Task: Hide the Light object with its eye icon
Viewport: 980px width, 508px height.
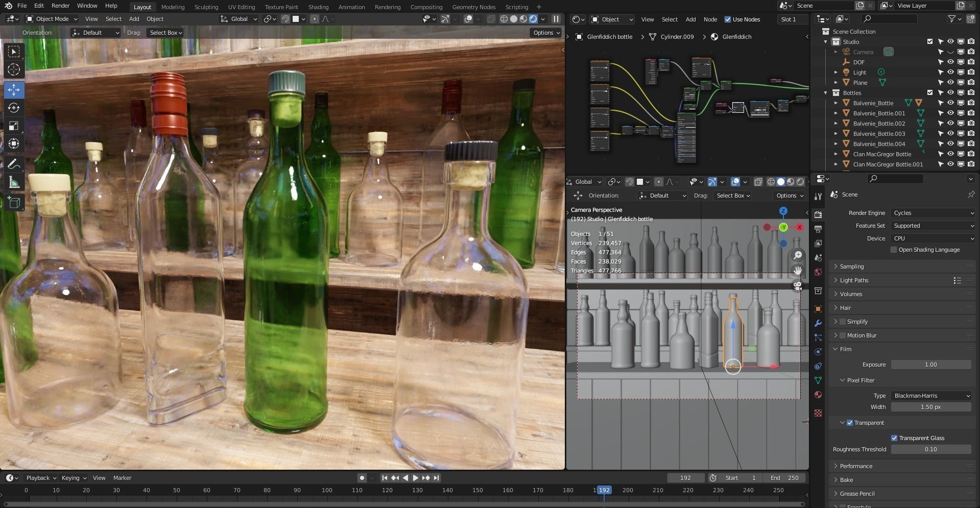Action: pyautogui.click(x=950, y=72)
